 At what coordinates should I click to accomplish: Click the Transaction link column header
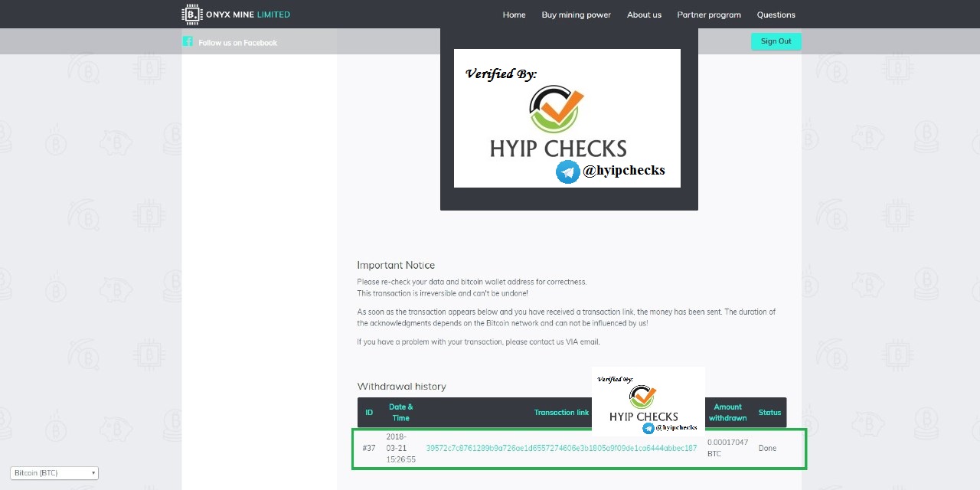tap(561, 413)
